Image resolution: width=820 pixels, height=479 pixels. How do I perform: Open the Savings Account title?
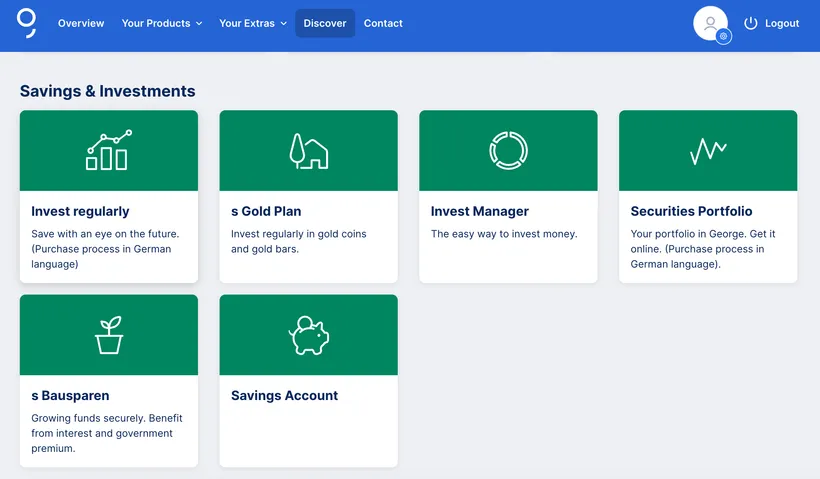click(x=284, y=396)
